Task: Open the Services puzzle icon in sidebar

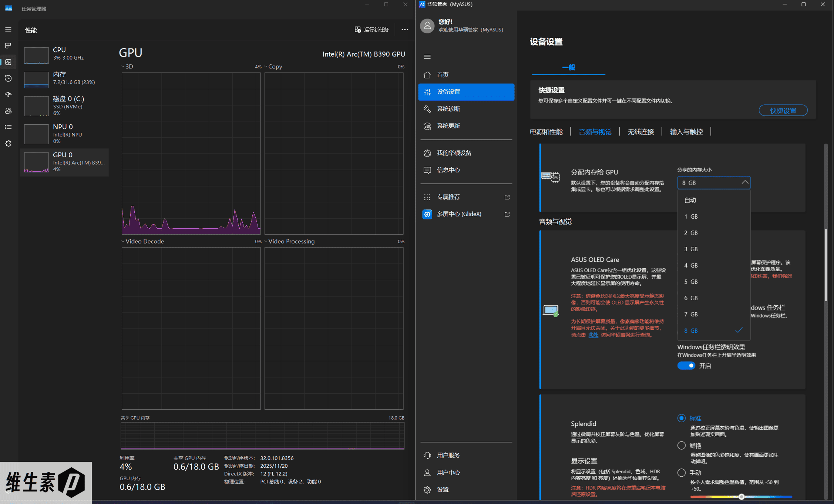Action: pos(8,144)
